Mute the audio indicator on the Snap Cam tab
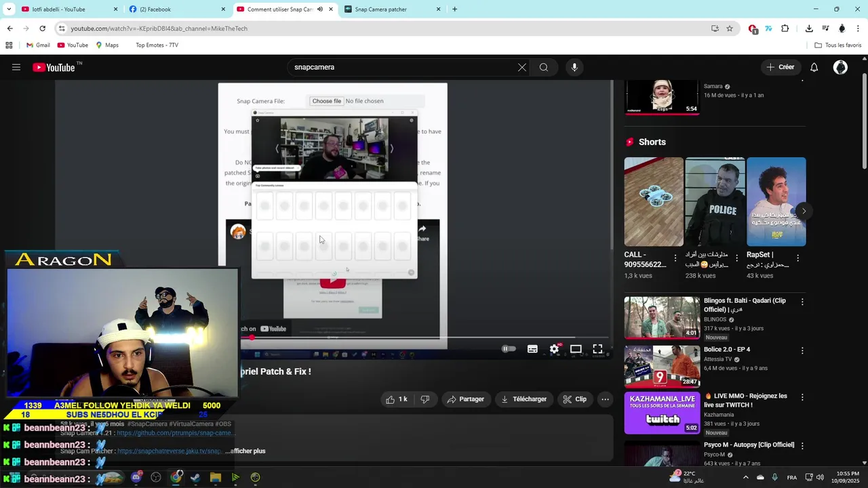Image resolution: width=868 pixels, height=488 pixels. 320,9
